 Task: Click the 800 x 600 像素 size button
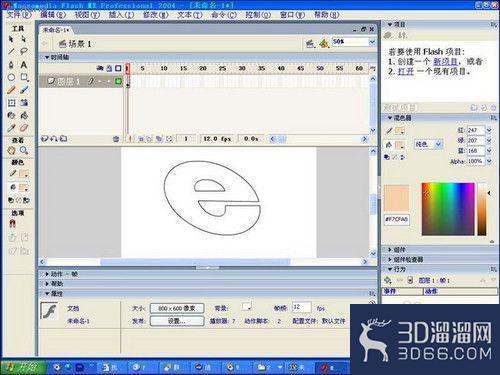tap(177, 308)
